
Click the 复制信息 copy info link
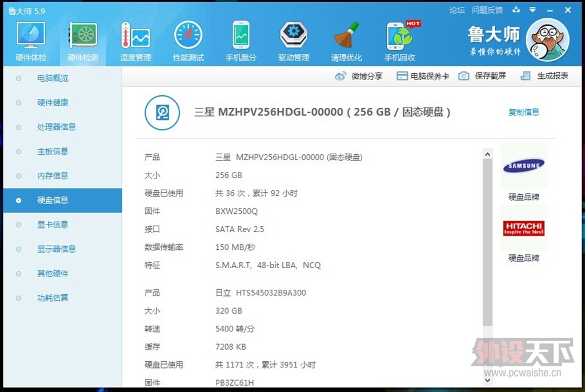point(523,112)
